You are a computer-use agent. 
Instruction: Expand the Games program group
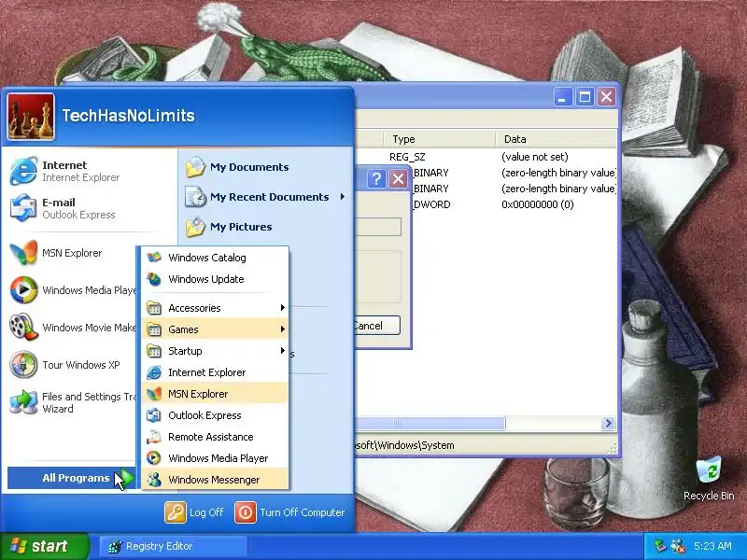216,329
